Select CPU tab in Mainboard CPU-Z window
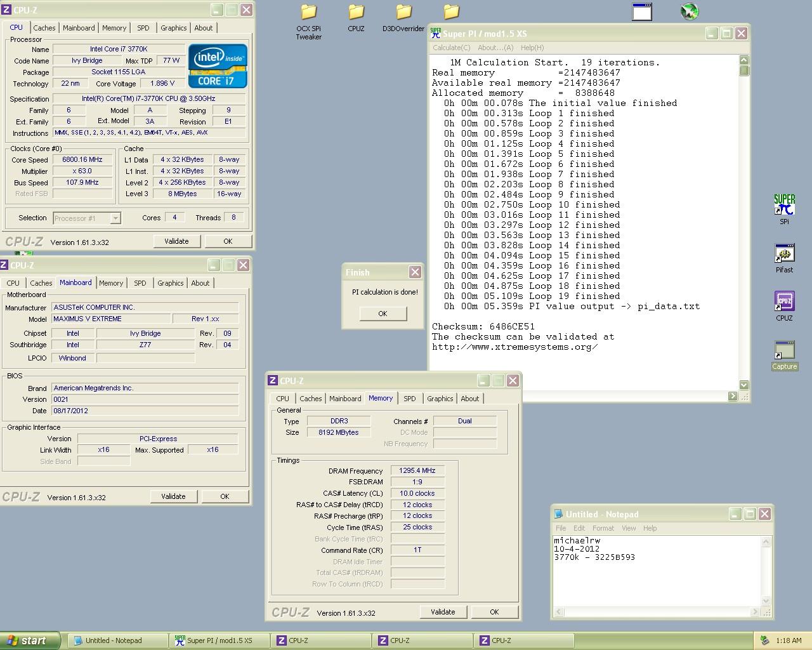 point(13,283)
